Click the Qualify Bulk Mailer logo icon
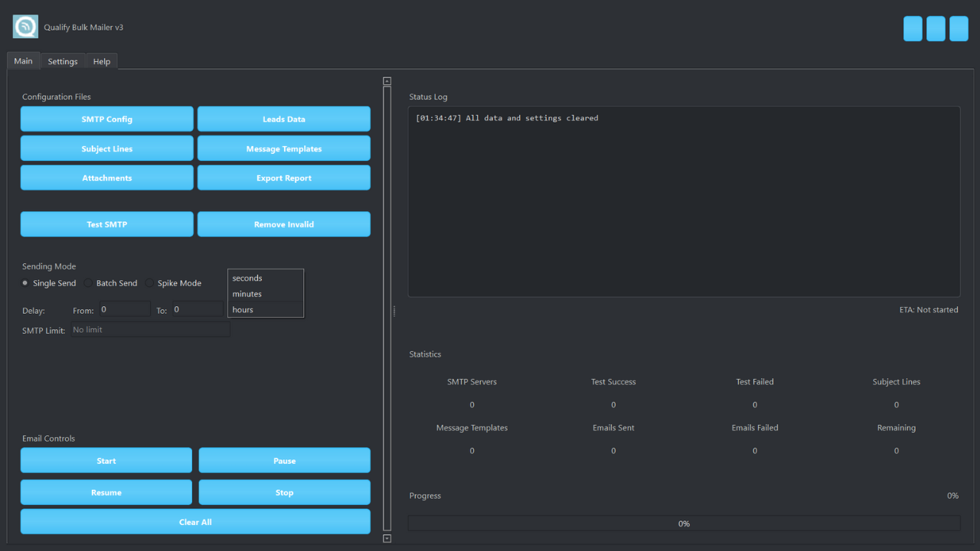This screenshot has width=980, height=551. (x=25, y=27)
